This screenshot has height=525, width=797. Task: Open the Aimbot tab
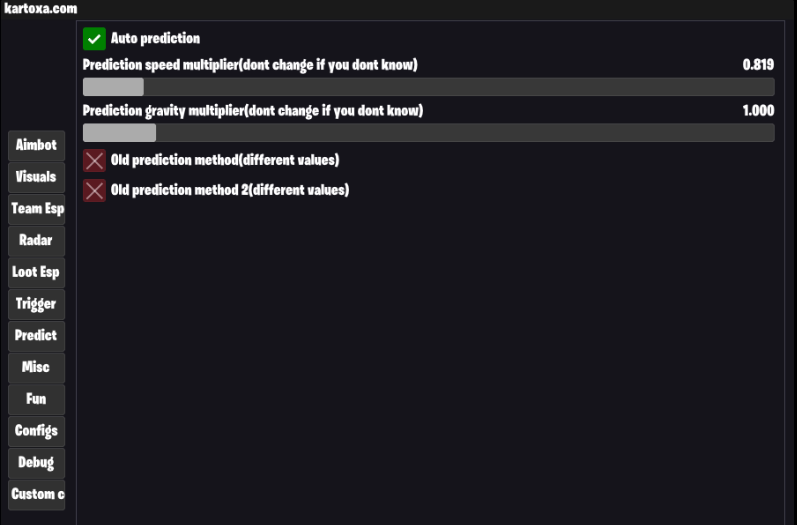[37, 145]
